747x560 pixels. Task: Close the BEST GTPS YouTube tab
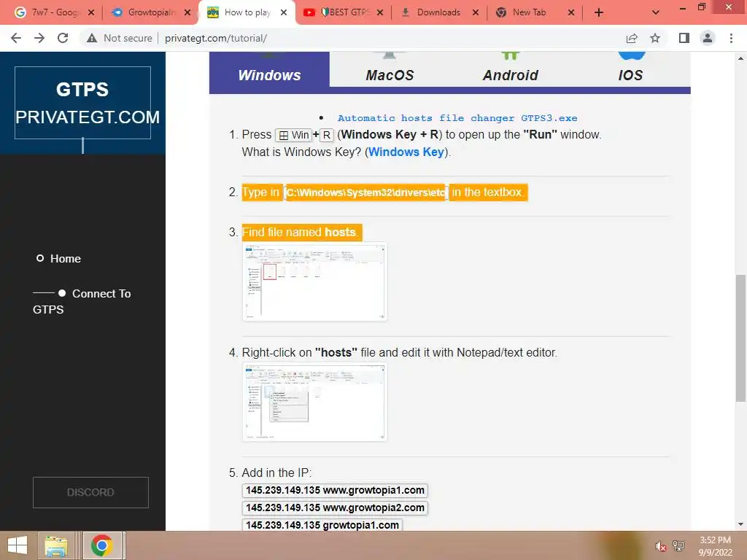379,12
